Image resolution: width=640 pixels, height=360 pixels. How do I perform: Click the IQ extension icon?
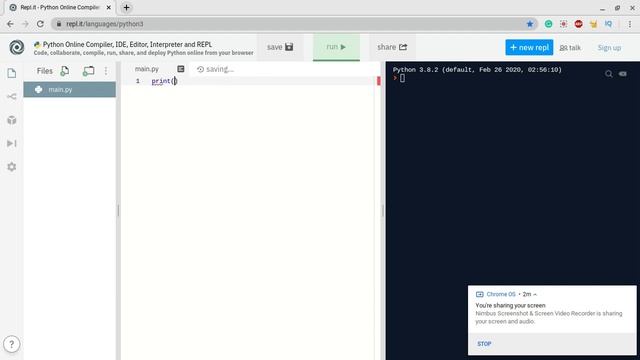pyautogui.click(x=608, y=24)
